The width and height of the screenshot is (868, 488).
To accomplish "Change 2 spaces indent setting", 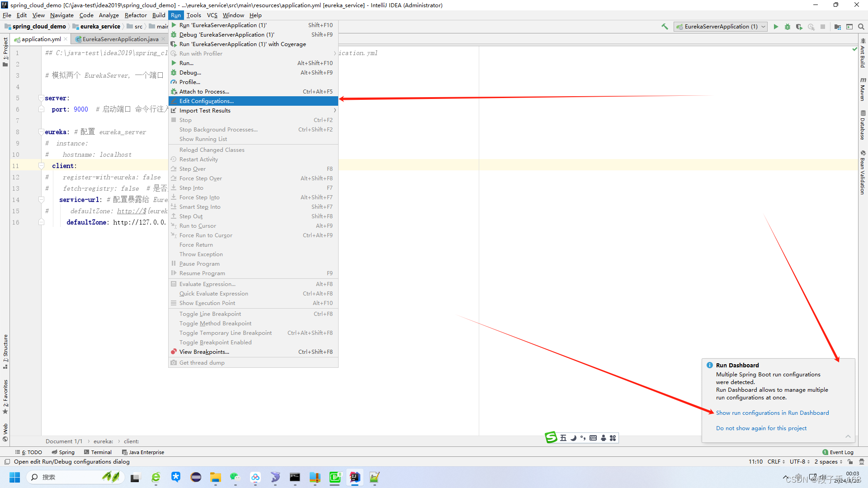I will pyautogui.click(x=828, y=461).
